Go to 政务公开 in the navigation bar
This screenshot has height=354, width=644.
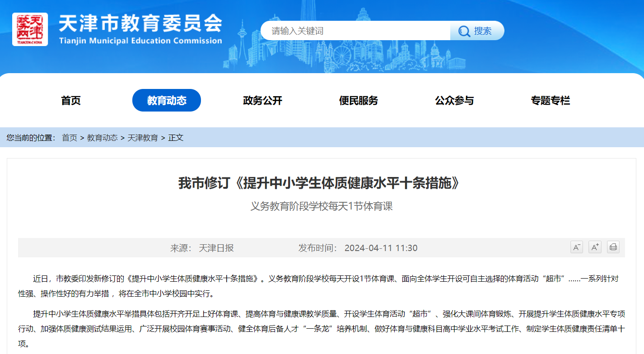coord(262,101)
